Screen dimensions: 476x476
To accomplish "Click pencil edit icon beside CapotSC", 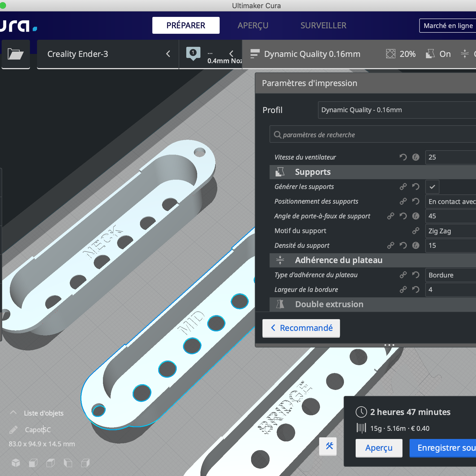I will 13,430.
